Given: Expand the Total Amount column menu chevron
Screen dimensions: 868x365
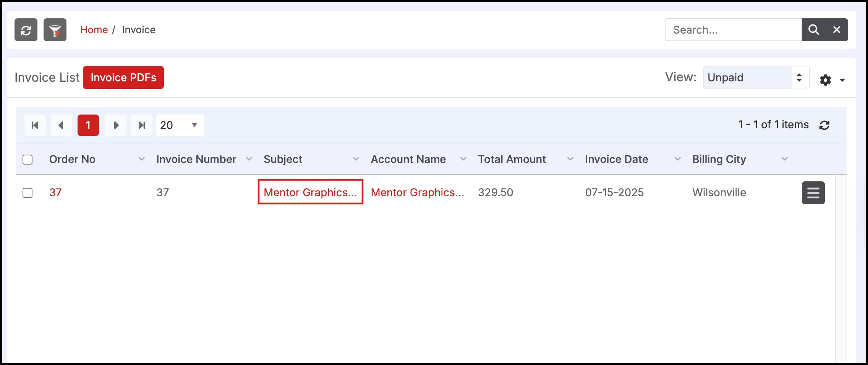Looking at the screenshot, I should 570,159.
